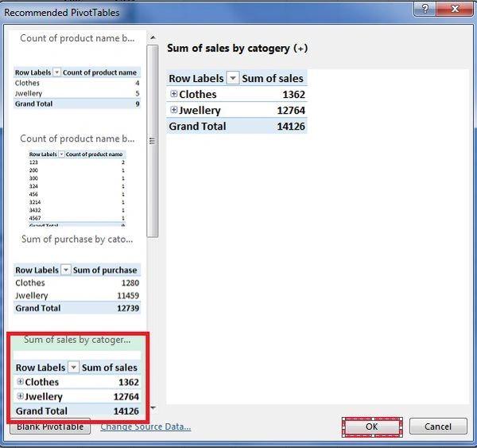Click the Cancel button
477x448 pixels.
click(x=438, y=427)
